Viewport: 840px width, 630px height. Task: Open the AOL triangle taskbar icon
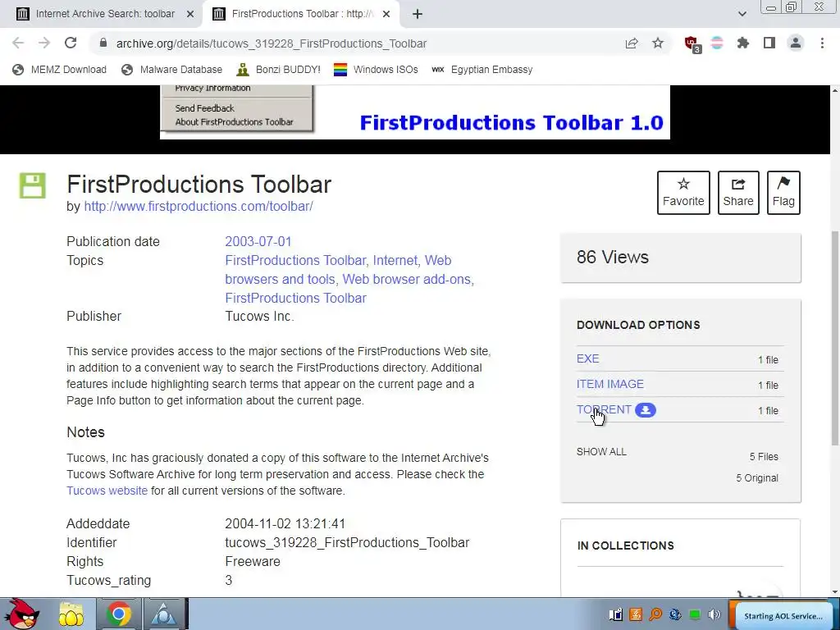pos(163,614)
